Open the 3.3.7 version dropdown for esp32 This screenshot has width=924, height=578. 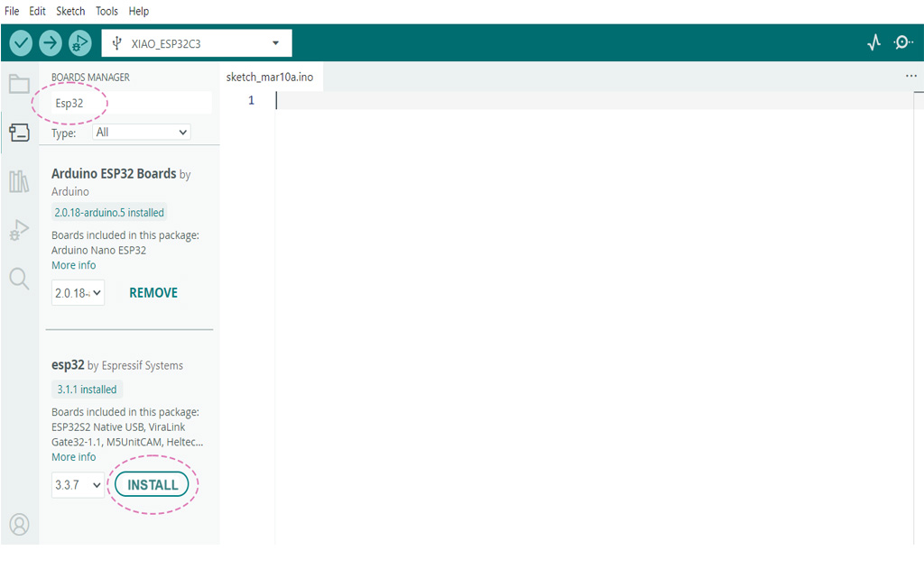78,485
